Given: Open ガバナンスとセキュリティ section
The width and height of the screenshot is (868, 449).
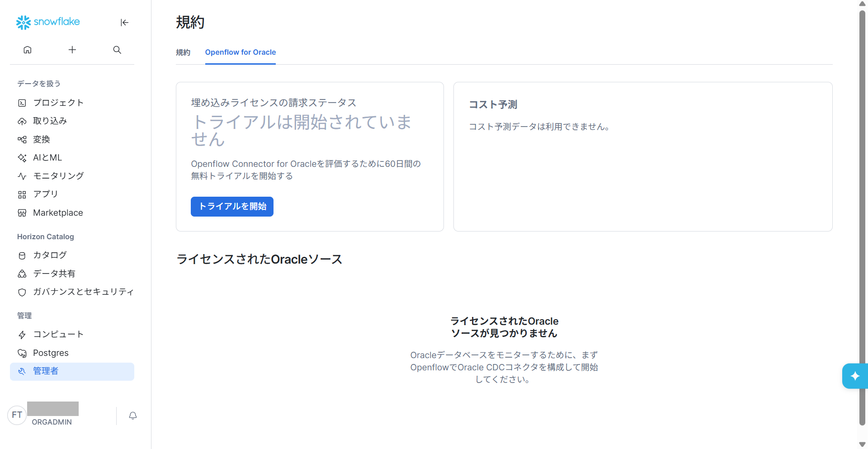Looking at the screenshot, I should (x=72, y=292).
